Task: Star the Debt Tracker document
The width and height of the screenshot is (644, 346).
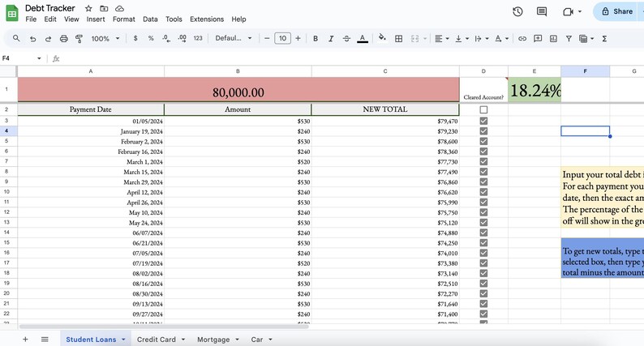Action: pyautogui.click(x=88, y=8)
